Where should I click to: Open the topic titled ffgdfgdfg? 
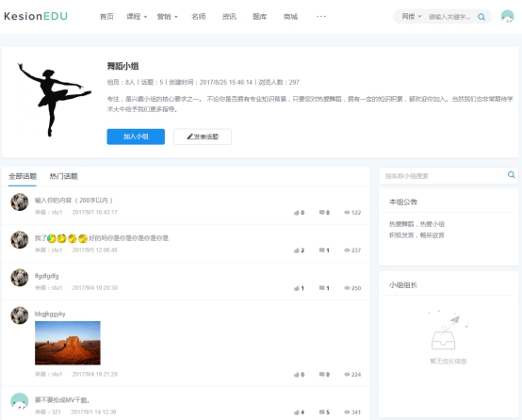pos(46,276)
